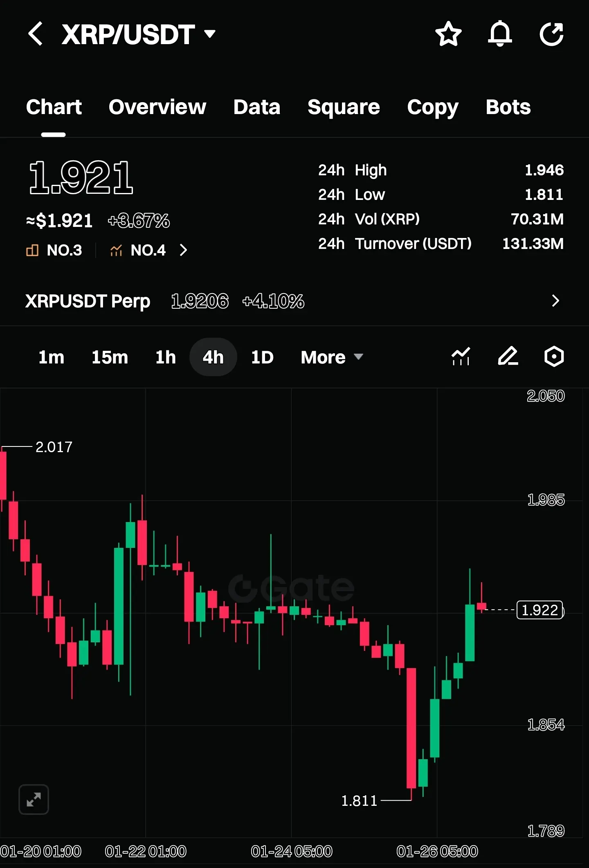Open XRPUSDT Perp chevron arrow

coord(555,301)
